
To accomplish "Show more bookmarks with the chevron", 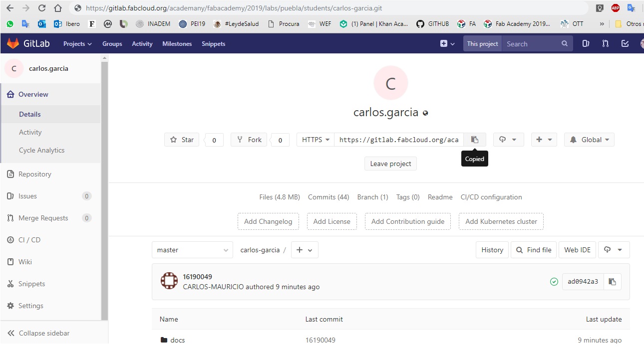I will pyautogui.click(x=602, y=23).
